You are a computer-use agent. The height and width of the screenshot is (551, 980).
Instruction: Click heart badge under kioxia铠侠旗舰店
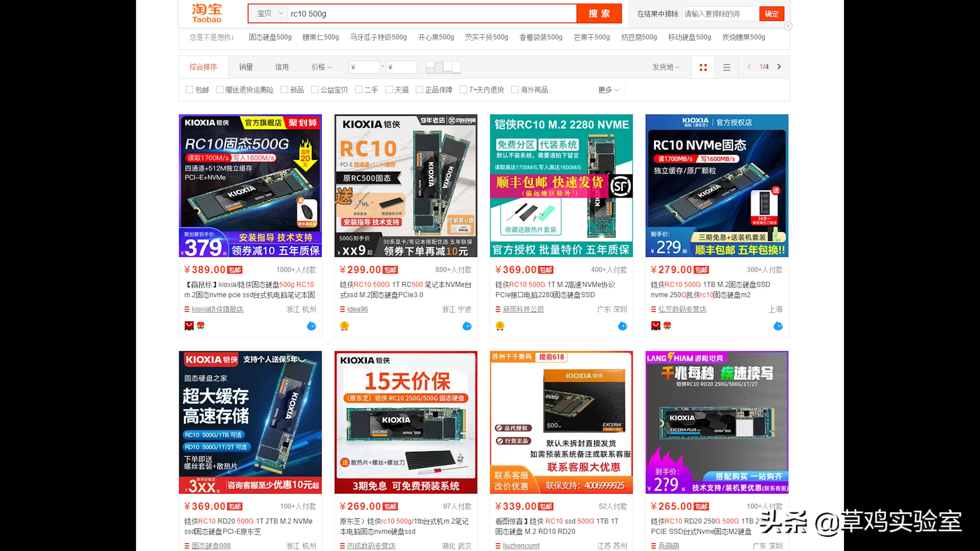[x=201, y=325]
